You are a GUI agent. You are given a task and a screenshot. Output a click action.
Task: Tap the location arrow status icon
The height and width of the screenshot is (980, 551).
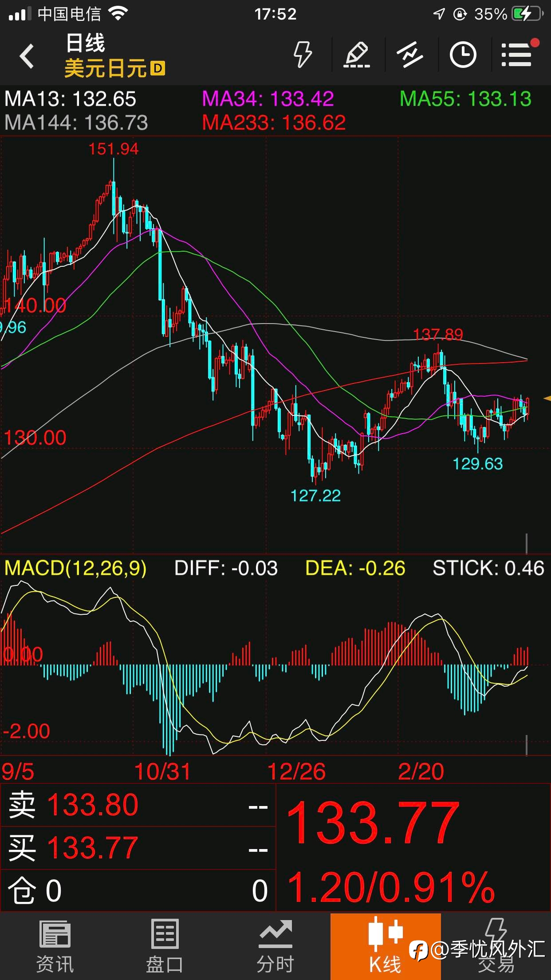(439, 14)
